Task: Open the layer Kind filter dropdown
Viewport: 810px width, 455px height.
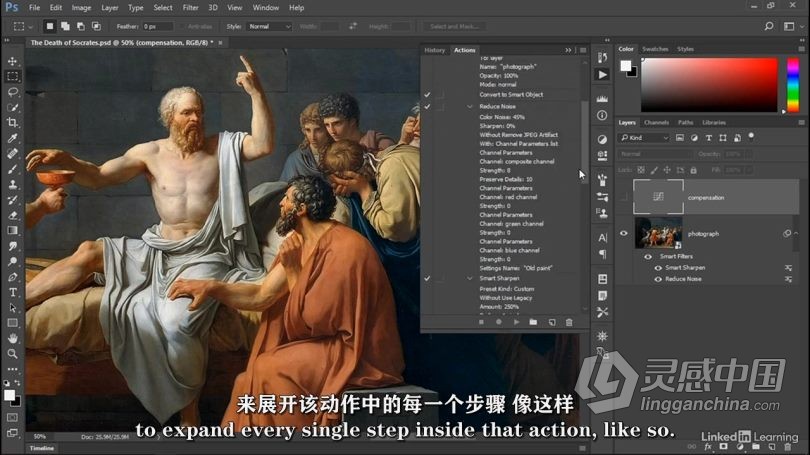Action: pyautogui.click(x=645, y=138)
